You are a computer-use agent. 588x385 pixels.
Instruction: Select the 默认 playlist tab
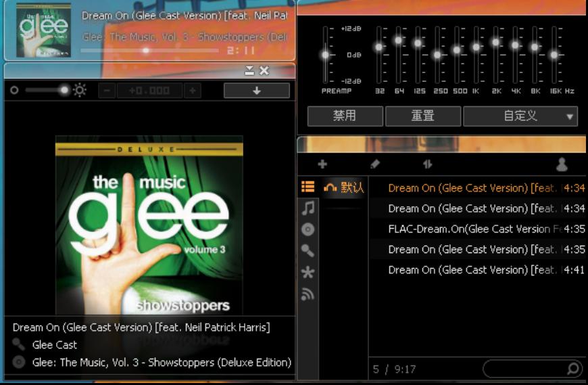coord(344,187)
